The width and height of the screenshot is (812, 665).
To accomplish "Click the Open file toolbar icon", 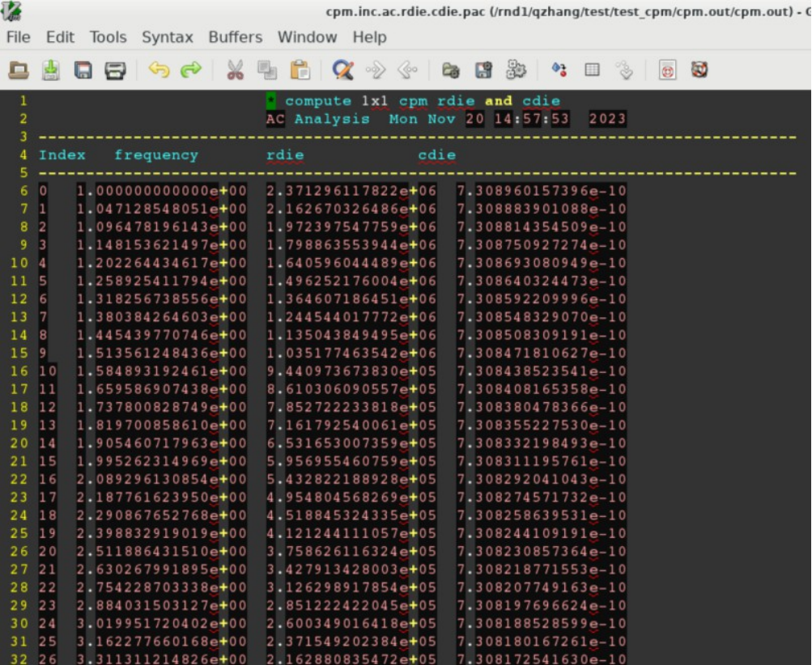I will pos(19,70).
